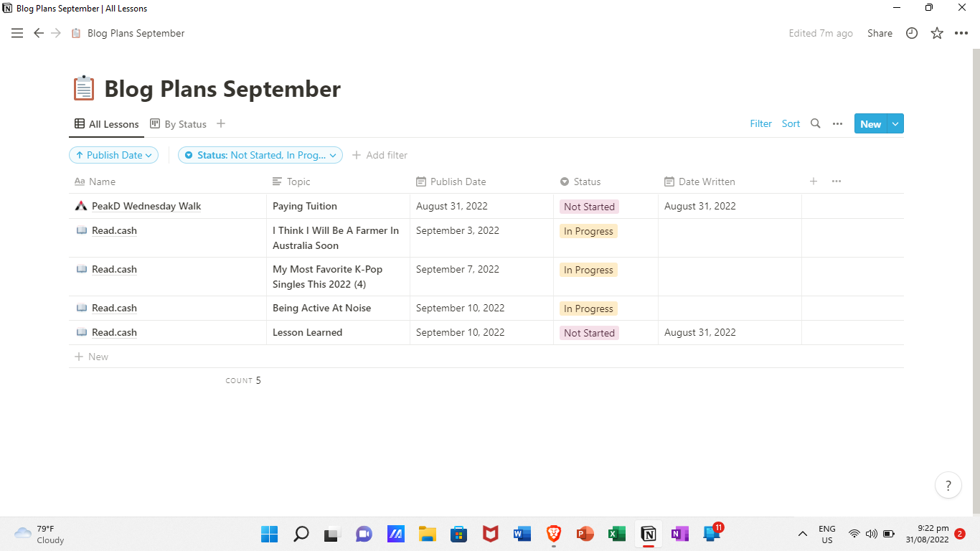The height and width of the screenshot is (551, 980).
Task: Open database view options three-dot menu
Action: point(837,123)
